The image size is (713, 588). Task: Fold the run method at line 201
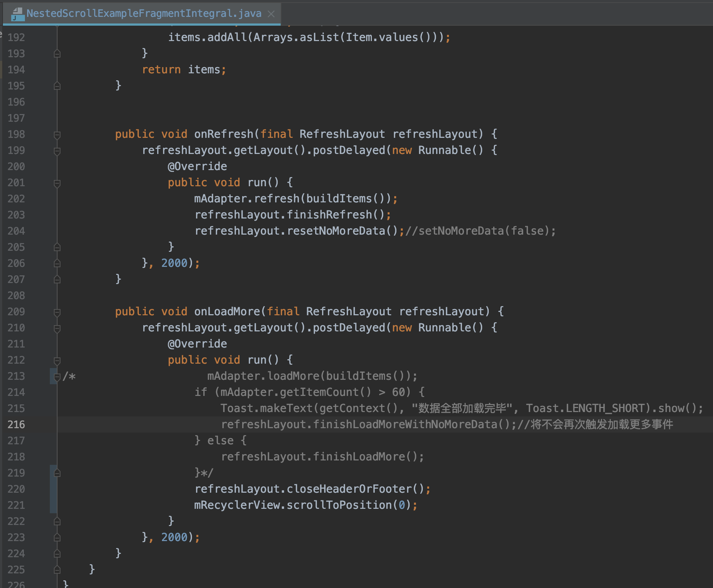pos(57,183)
